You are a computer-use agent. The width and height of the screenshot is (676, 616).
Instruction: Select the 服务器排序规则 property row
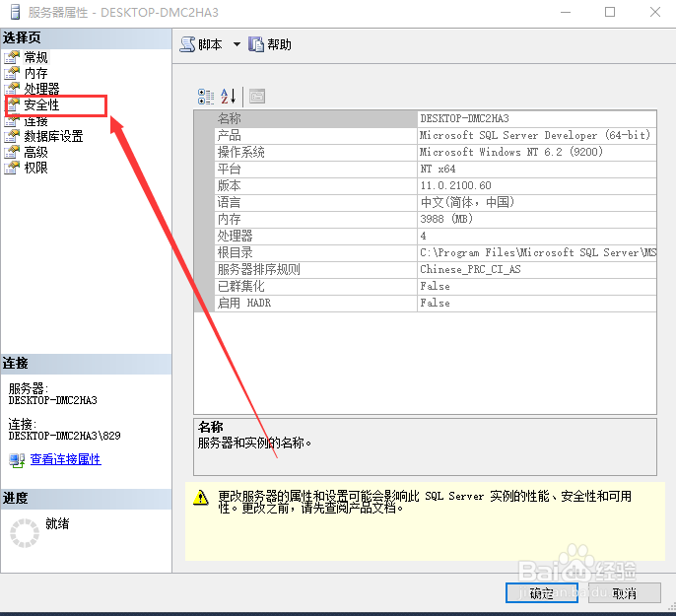point(436,270)
